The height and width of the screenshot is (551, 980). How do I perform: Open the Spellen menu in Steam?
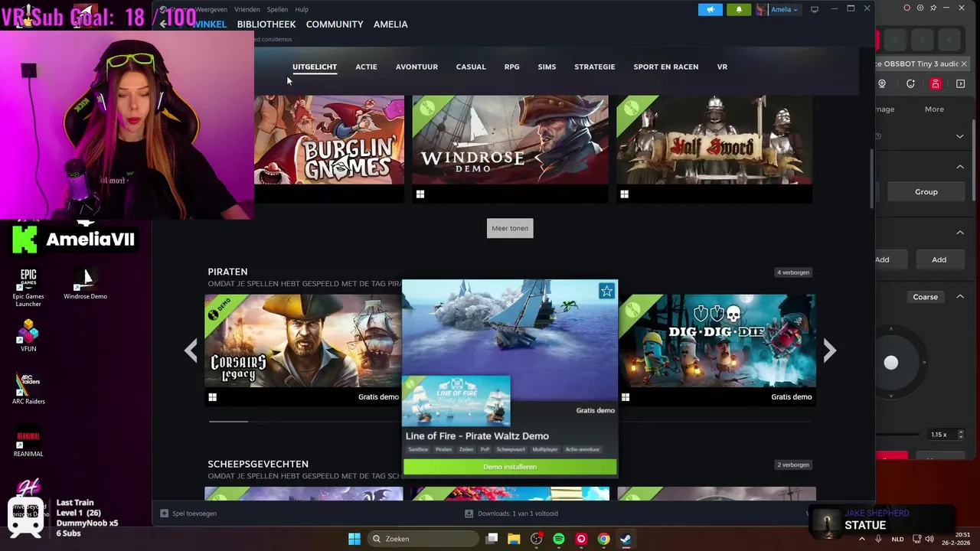277,9
